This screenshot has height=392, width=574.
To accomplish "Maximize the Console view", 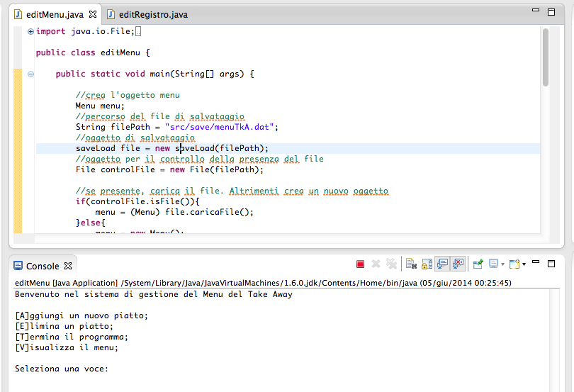I will point(551,264).
